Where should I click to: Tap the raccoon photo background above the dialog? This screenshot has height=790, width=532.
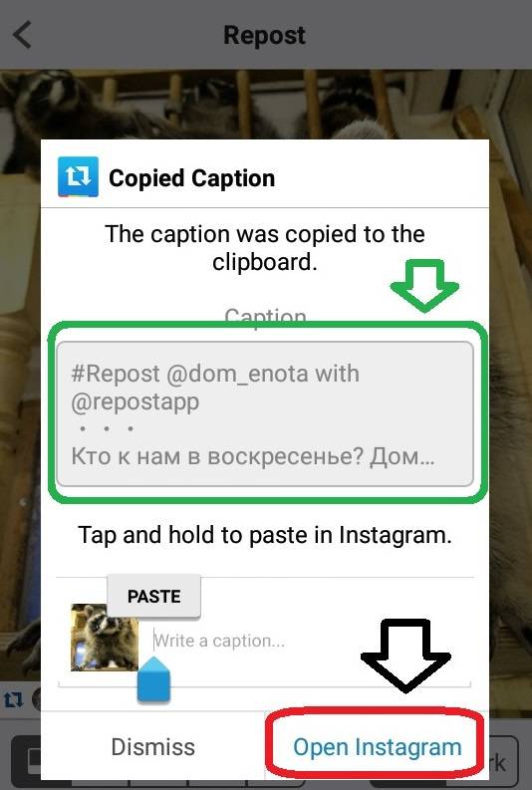[x=266, y=104]
